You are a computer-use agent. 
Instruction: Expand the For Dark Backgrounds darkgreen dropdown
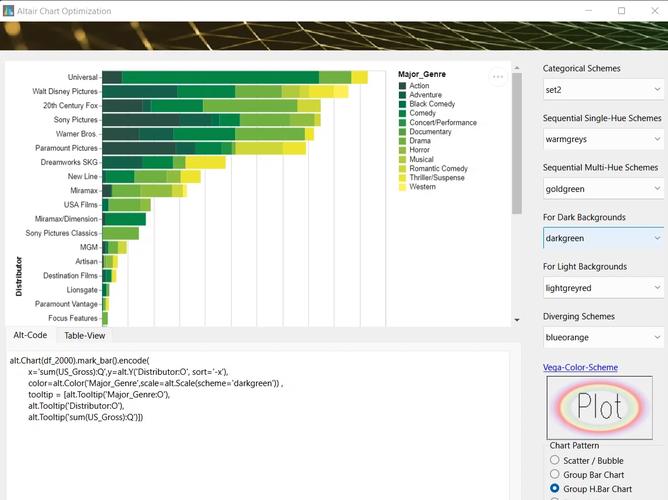coord(603,238)
